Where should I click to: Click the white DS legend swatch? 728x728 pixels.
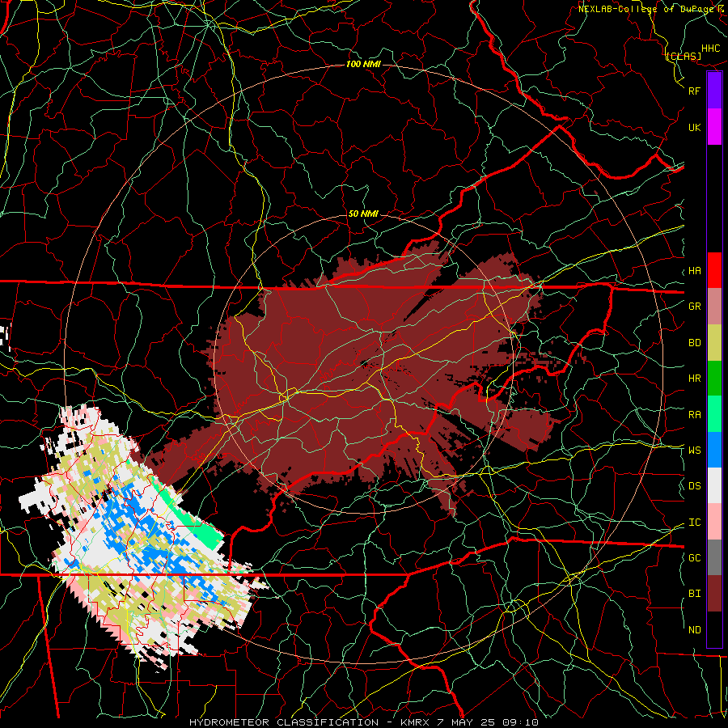714,485
